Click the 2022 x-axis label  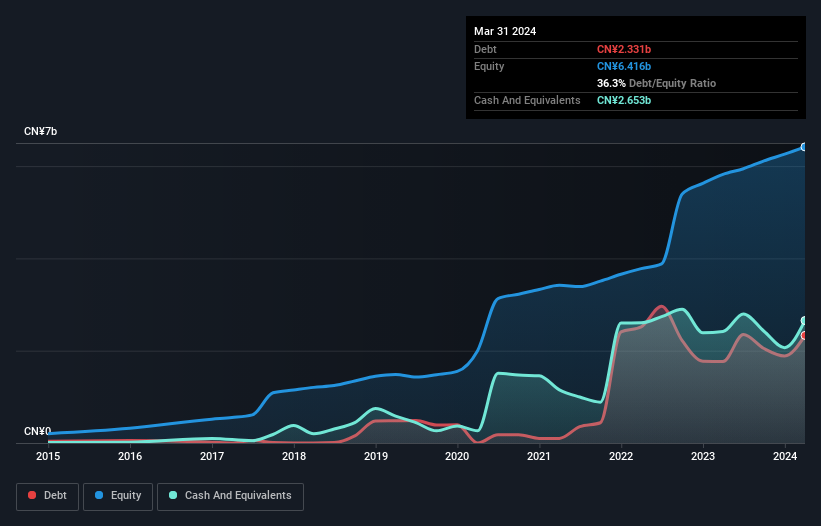point(621,456)
